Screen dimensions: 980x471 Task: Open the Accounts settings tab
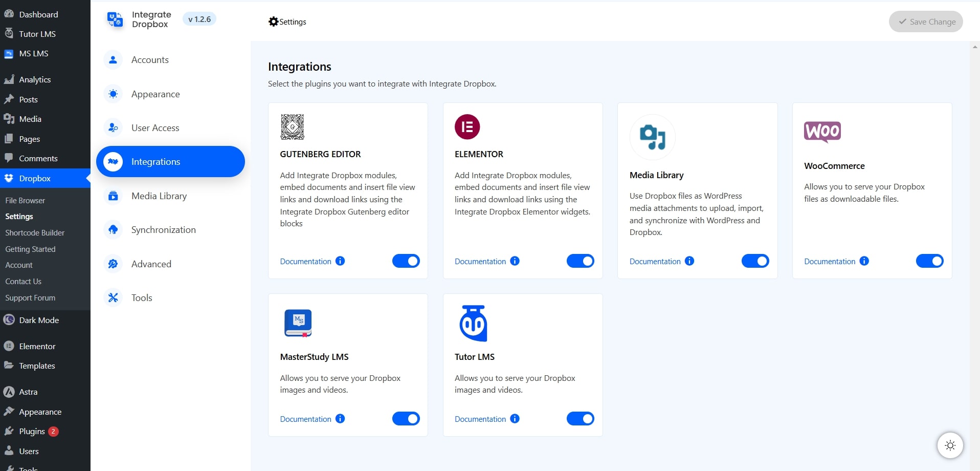170,60
